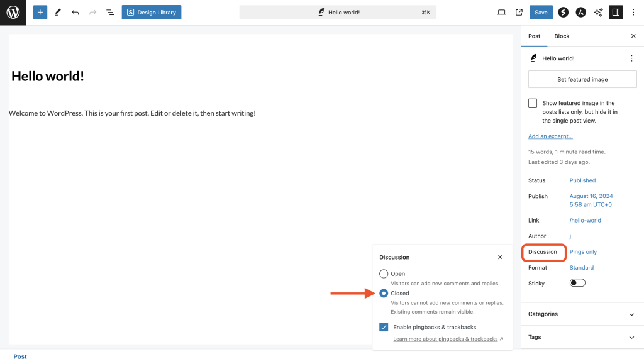The height and width of the screenshot is (364, 644).
Task: Expand the Tags panel
Action: [582, 337]
